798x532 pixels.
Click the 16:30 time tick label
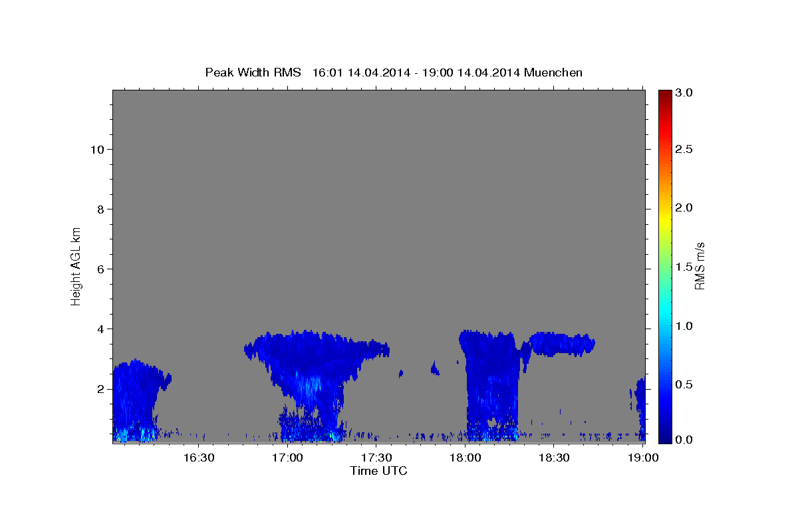click(198, 458)
